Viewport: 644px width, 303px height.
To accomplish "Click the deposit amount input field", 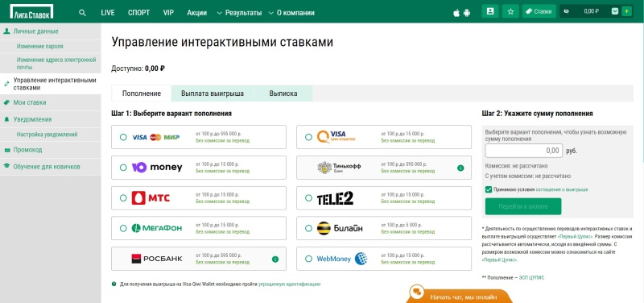I will coord(524,151).
